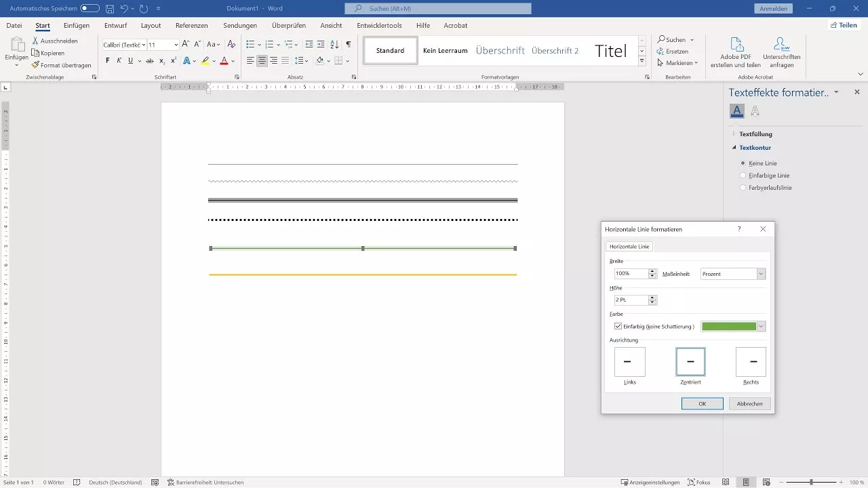Show paragraph marks with the ¶ icon
This screenshot has width=868, height=488.
point(348,44)
